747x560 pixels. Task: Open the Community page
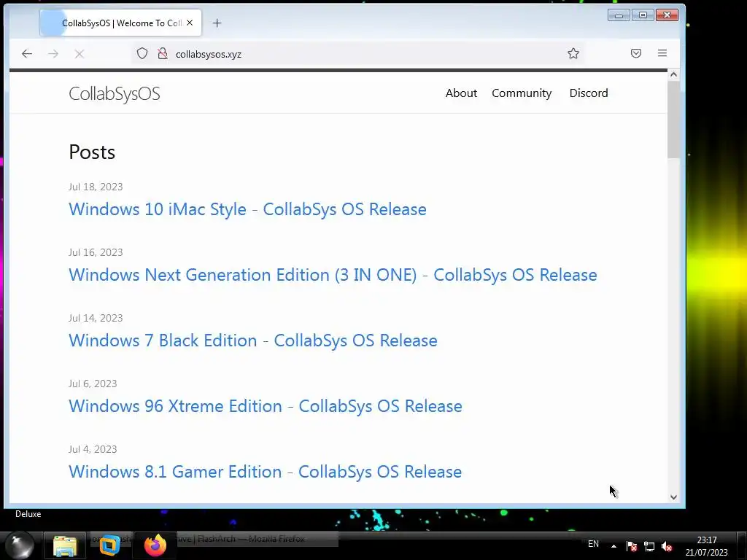(522, 93)
